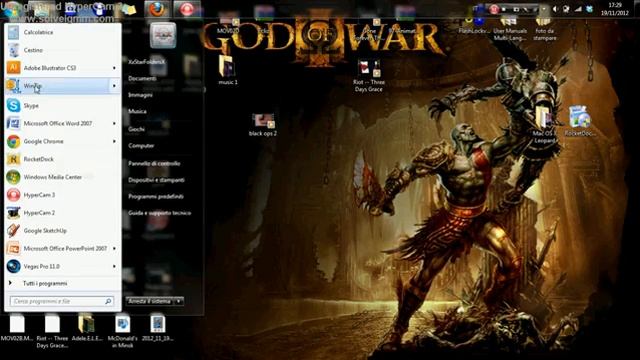
Task: Select the upper Riot -- Three Days Grace icon
Action: pos(369,76)
